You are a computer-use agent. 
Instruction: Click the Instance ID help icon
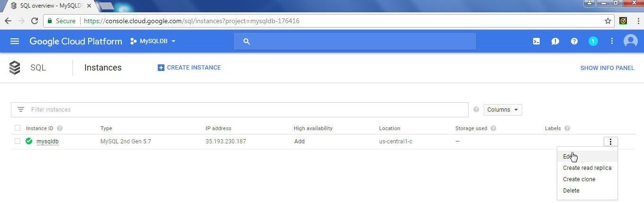(60, 128)
